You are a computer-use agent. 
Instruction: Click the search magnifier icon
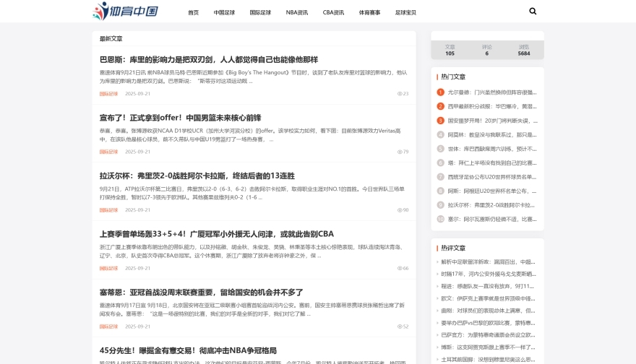[x=533, y=12]
